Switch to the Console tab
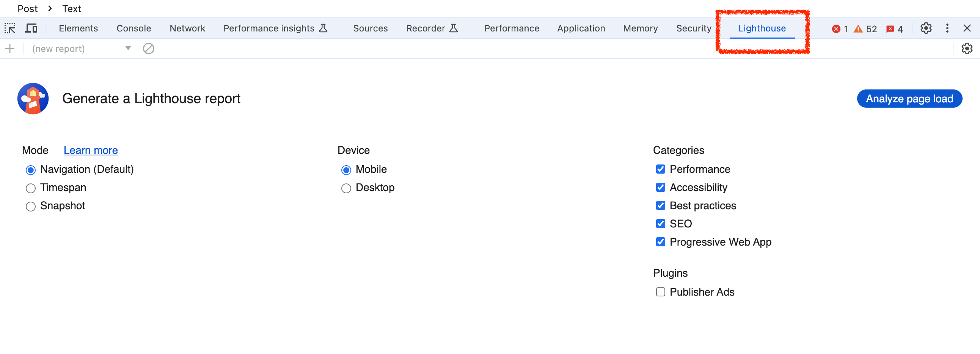The height and width of the screenshot is (354, 980). click(x=133, y=28)
